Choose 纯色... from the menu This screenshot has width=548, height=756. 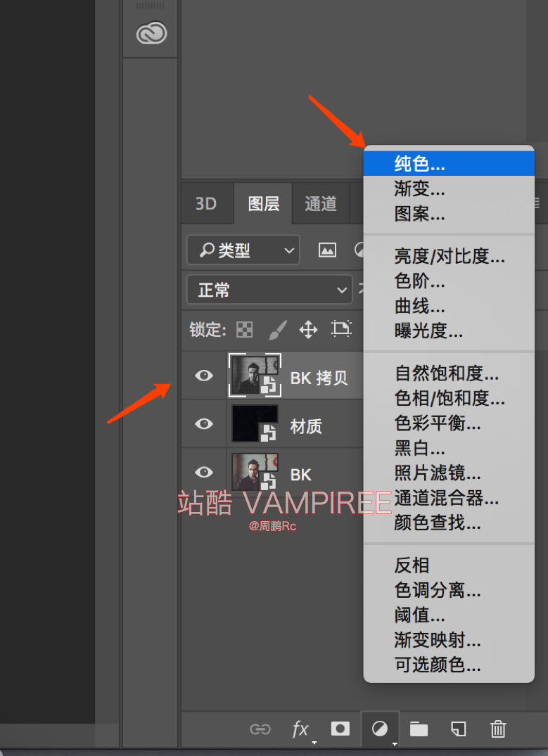(x=449, y=164)
